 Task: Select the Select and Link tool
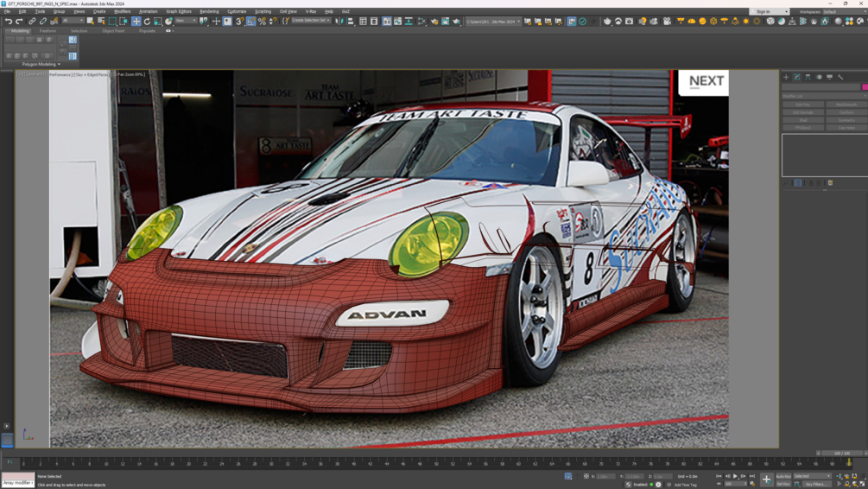point(32,21)
